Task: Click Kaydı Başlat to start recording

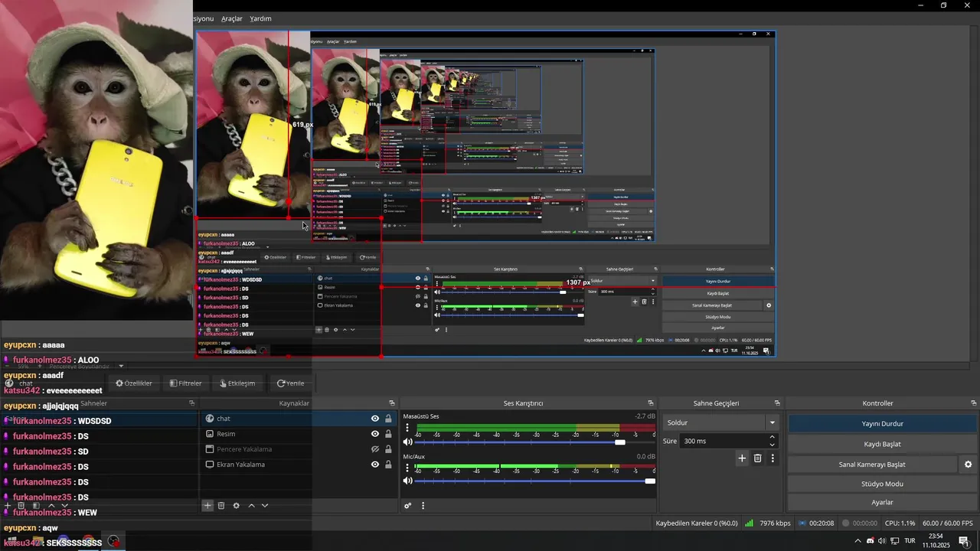Action: tap(882, 444)
